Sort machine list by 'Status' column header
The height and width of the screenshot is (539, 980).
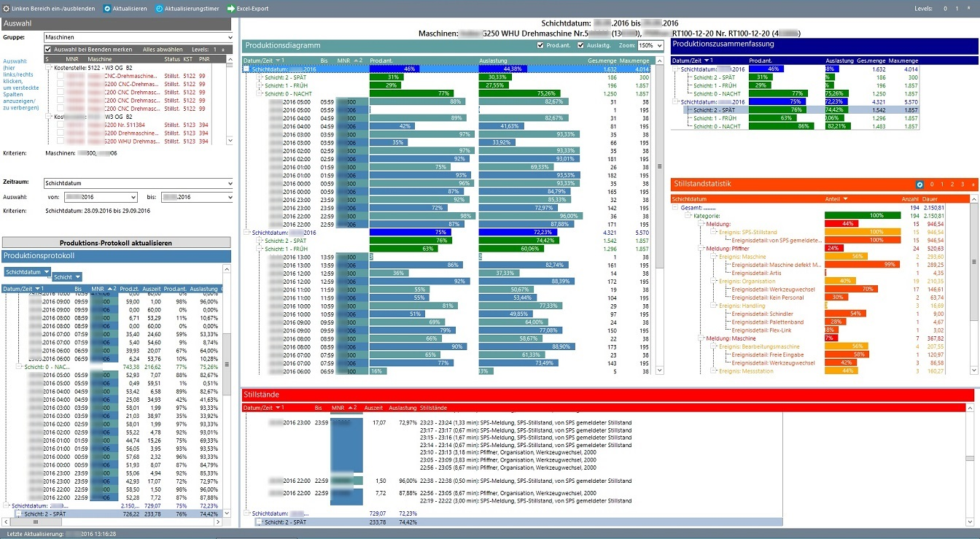[x=171, y=59]
